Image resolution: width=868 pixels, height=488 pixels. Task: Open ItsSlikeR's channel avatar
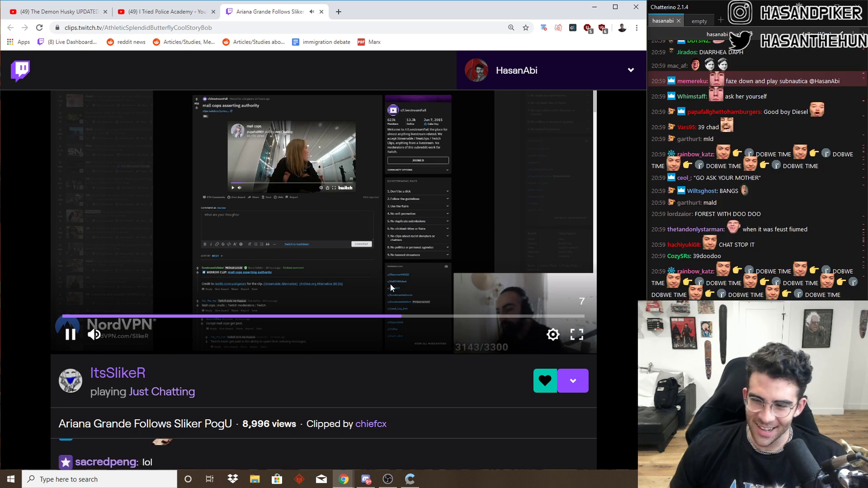coord(71,381)
